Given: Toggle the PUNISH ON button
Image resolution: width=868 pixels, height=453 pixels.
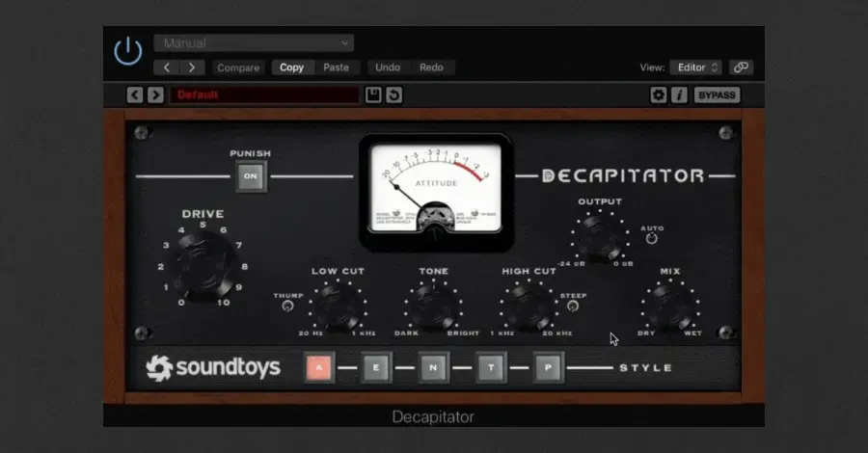Looking at the screenshot, I should (x=251, y=176).
